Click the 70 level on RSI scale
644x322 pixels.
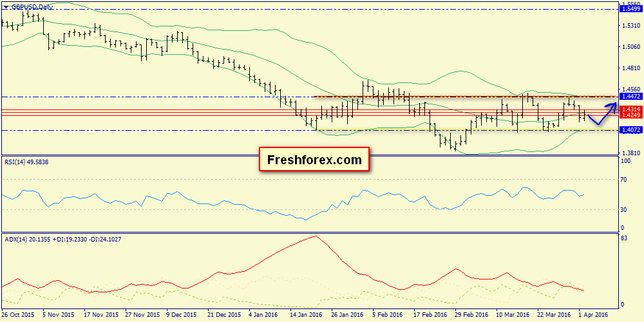625,180
